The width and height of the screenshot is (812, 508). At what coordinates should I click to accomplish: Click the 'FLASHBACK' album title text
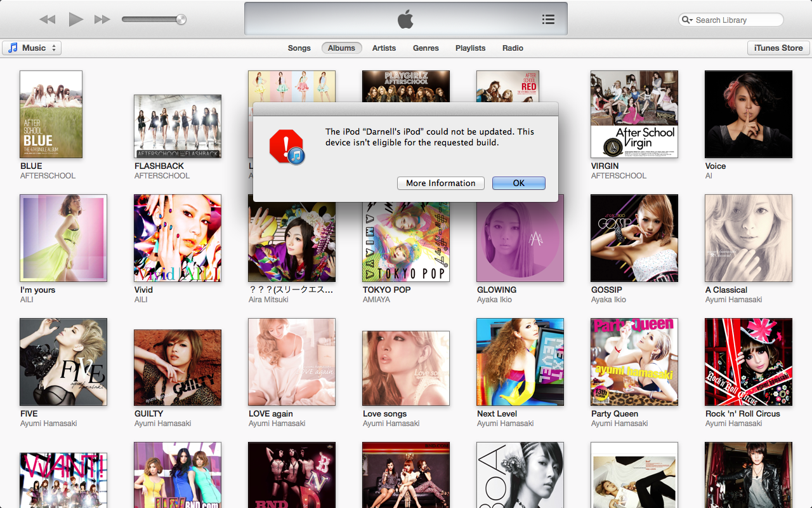[x=159, y=166]
